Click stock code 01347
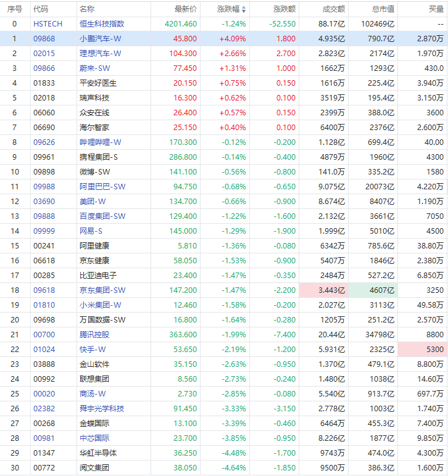 pos(44,453)
